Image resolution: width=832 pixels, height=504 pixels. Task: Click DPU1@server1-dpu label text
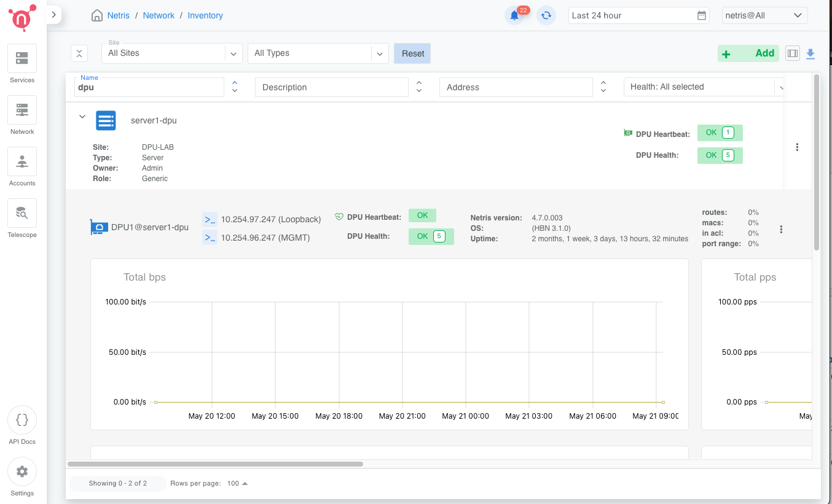(x=150, y=227)
